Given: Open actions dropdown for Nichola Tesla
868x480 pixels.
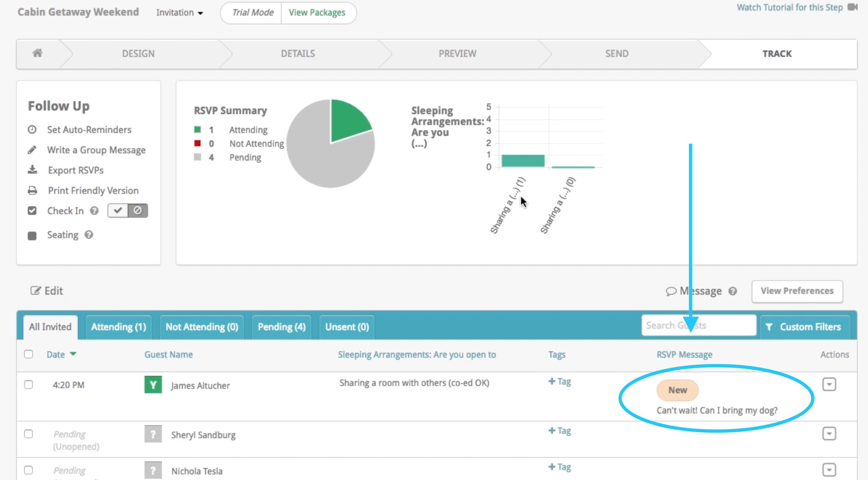Looking at the screenshot, I should [x=829, y=470].
